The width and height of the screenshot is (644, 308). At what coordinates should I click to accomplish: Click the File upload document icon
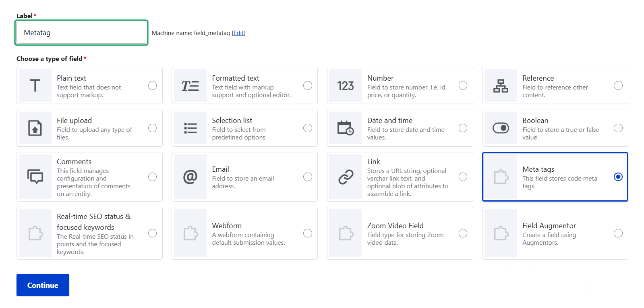coord(35,128)
